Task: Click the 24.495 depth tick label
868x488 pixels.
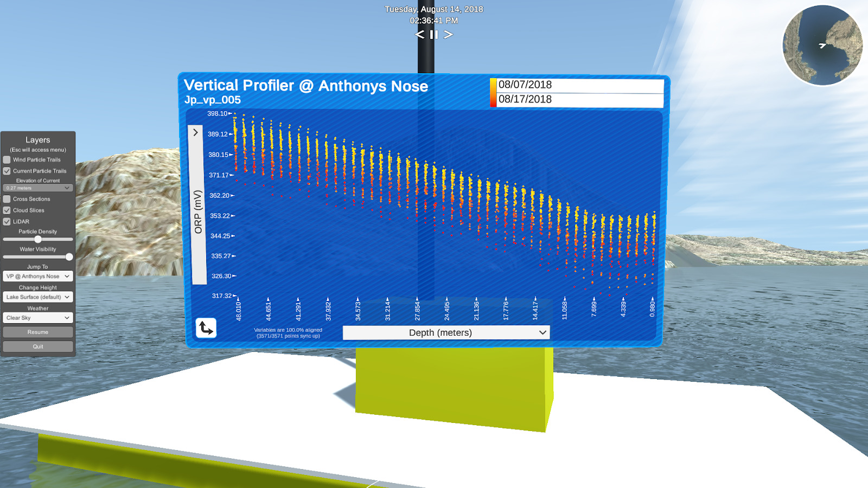Action: pyautogui.click(x=447, y=311)
